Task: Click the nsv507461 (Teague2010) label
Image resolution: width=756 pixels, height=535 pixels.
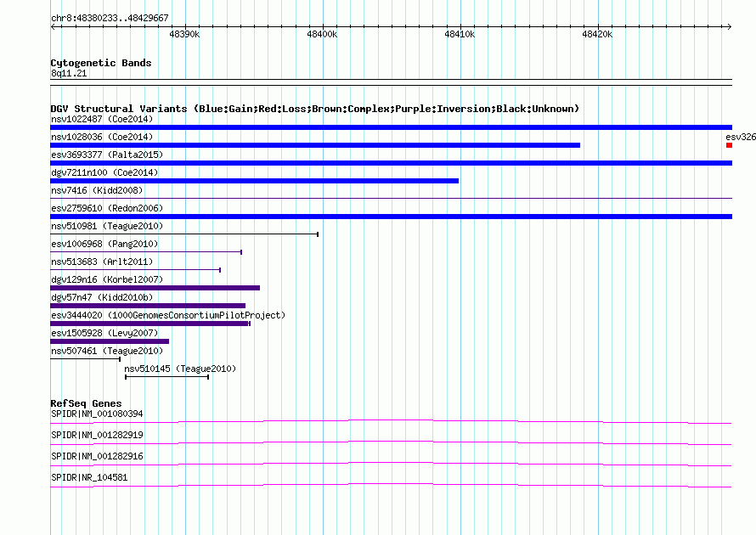Action: pos(107,351)
